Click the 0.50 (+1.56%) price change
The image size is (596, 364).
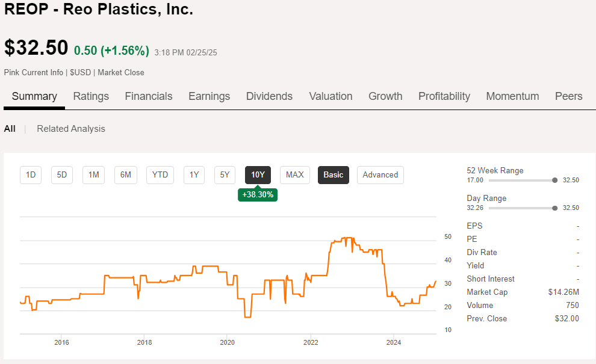click(x=111, y=51)
